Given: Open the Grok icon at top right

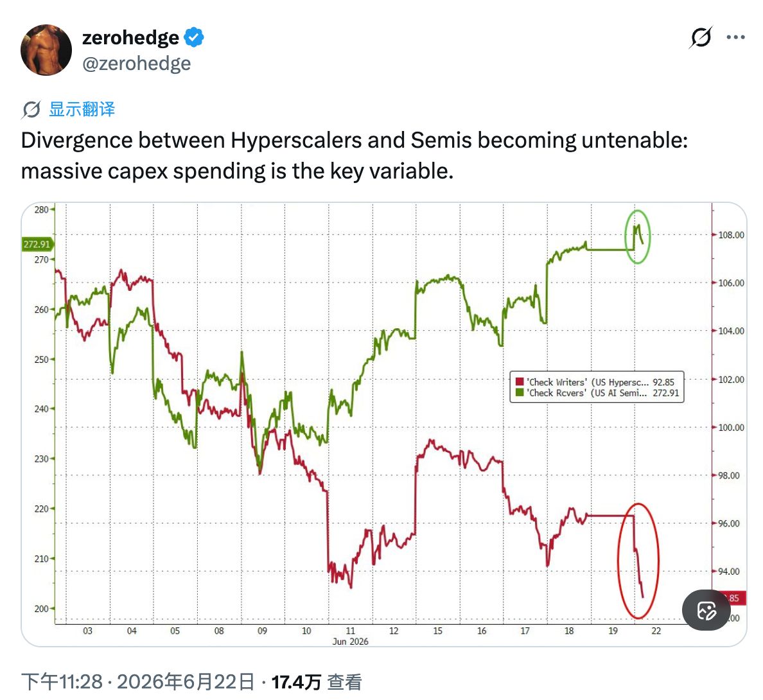Looking at the screenshot, I should pos(701,37).
